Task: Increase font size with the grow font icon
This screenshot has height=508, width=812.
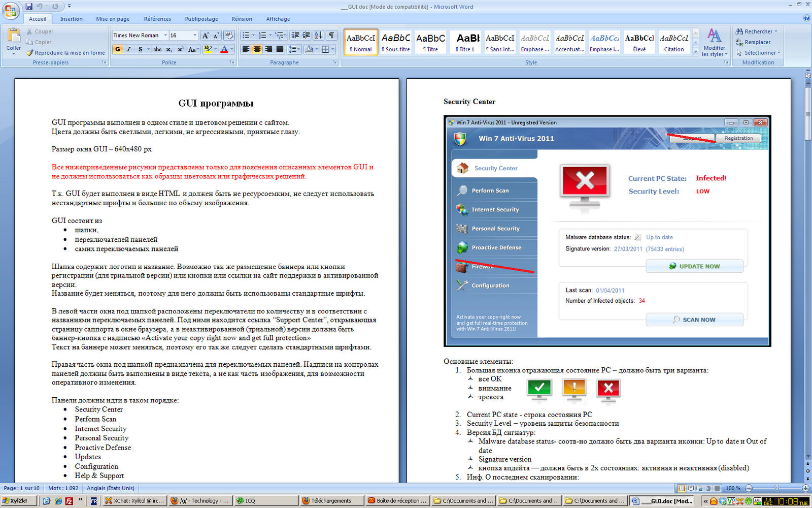Action: coord(205,35)
